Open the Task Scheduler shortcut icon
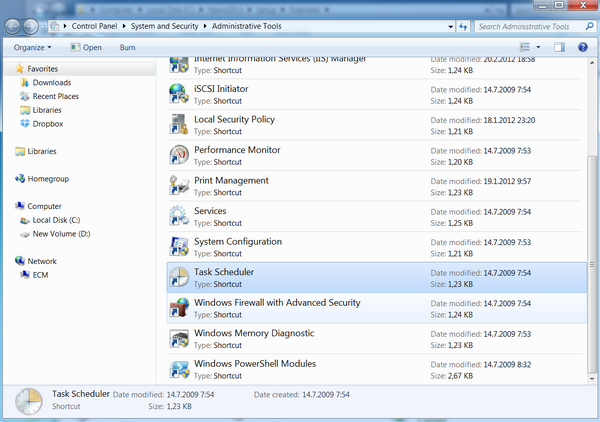This screenshot has width=600, height=422. click(179, 277)
